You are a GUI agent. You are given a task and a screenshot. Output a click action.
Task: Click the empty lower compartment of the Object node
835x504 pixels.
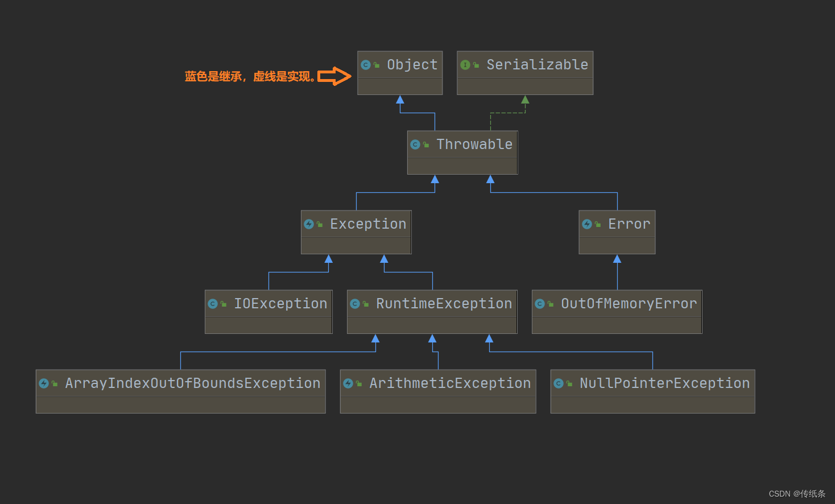click(x=400, y=86)
